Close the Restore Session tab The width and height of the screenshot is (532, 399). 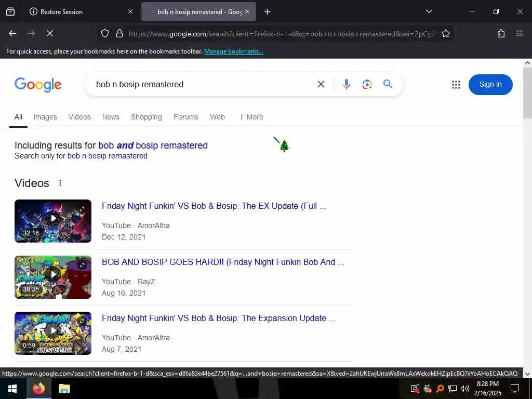point(130,11)
